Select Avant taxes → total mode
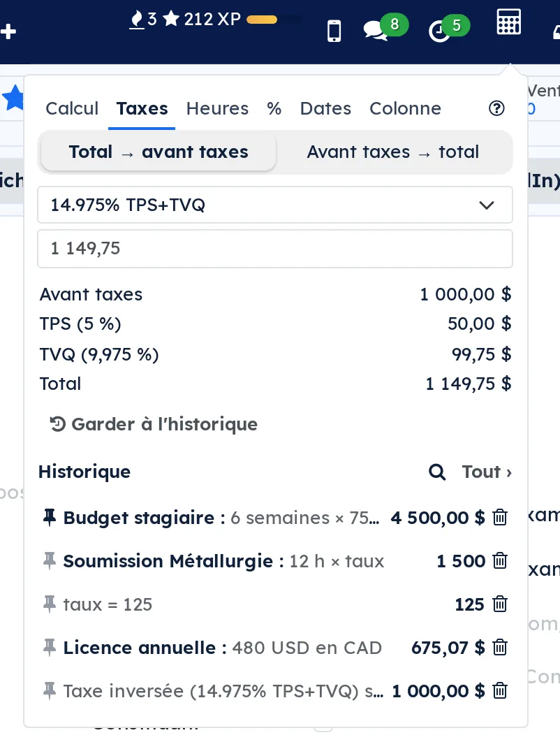560x749 pixels. click(x=393, y=152)
